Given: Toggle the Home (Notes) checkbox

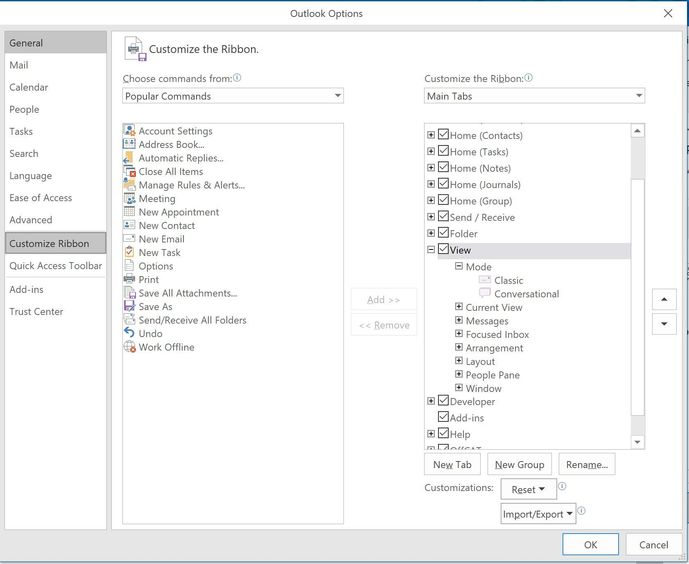Looking at the screenshot, I should [x=443, y=167].
